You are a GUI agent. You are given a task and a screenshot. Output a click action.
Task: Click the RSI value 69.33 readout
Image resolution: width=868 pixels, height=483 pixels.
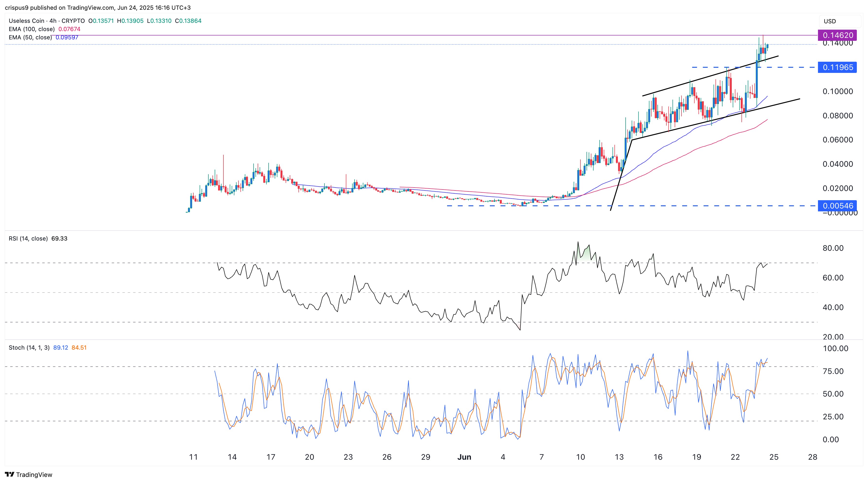tap(59, 238)
